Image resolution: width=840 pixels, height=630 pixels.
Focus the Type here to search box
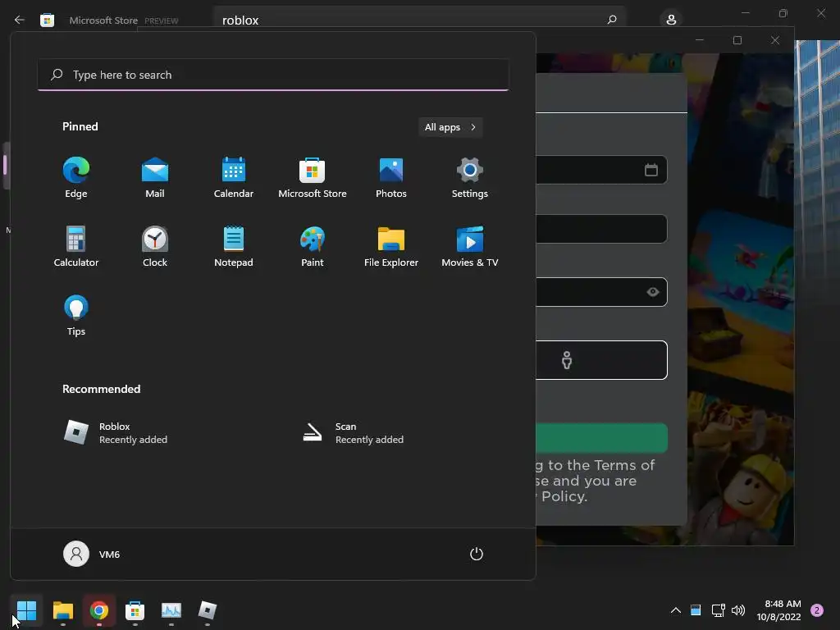tap(273, 75)
